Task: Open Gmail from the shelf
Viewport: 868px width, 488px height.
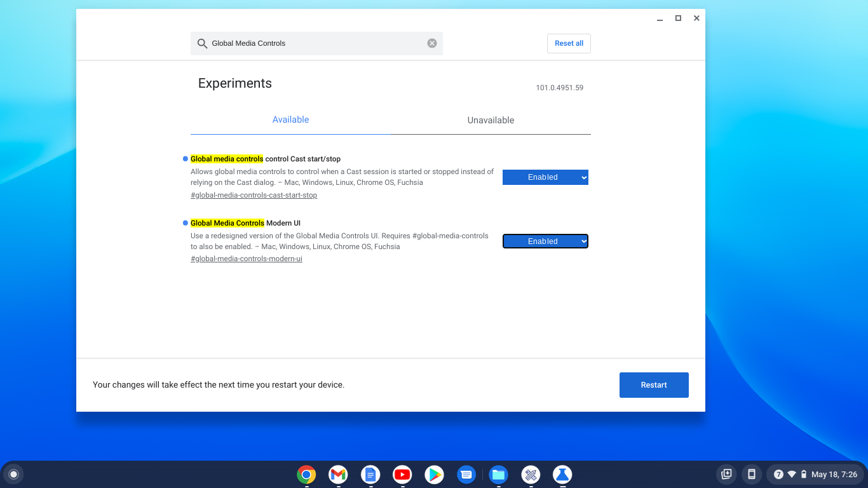Action: tap(338, 474)
